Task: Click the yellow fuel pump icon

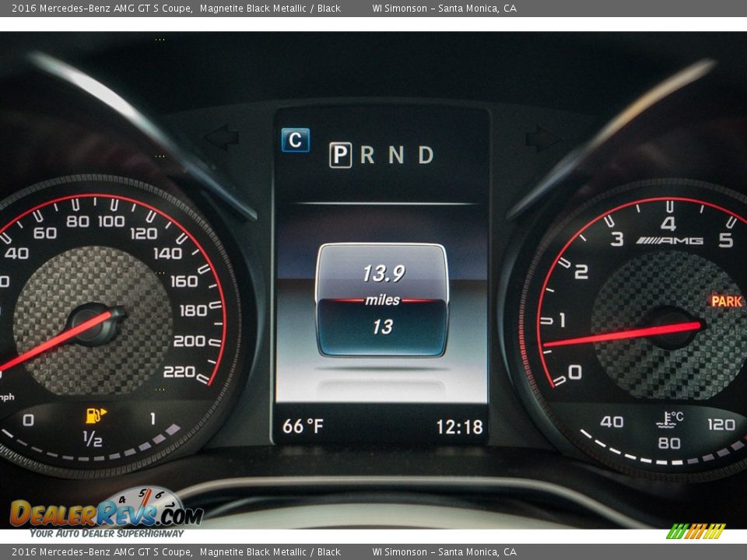Action: coord(96,414)
